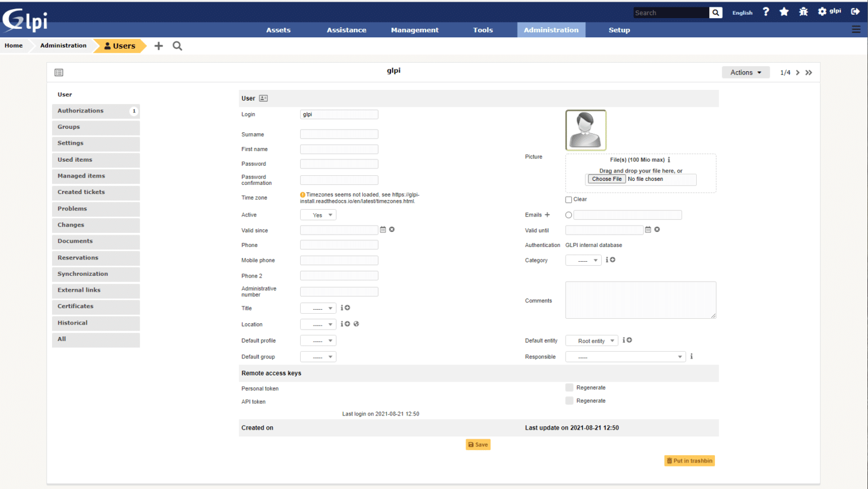The image size is (868, 489).
Task: Open the help question mark icon
Action: click(766, 12)
